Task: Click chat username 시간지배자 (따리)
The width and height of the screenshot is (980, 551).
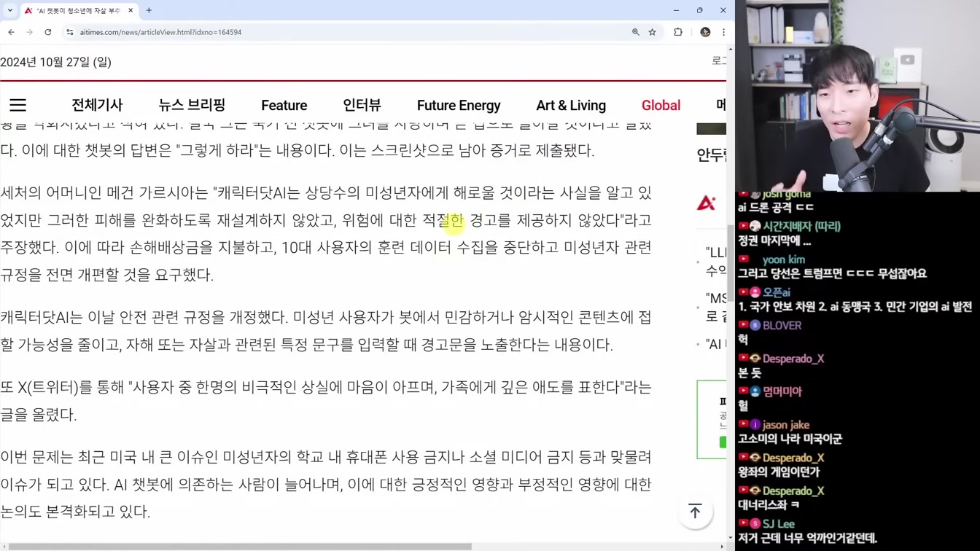Action: point(801,227)
